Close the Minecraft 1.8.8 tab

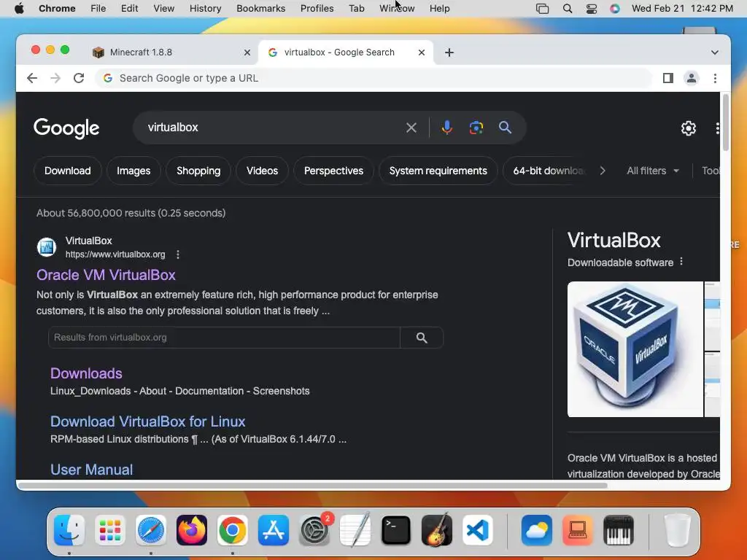247,52
